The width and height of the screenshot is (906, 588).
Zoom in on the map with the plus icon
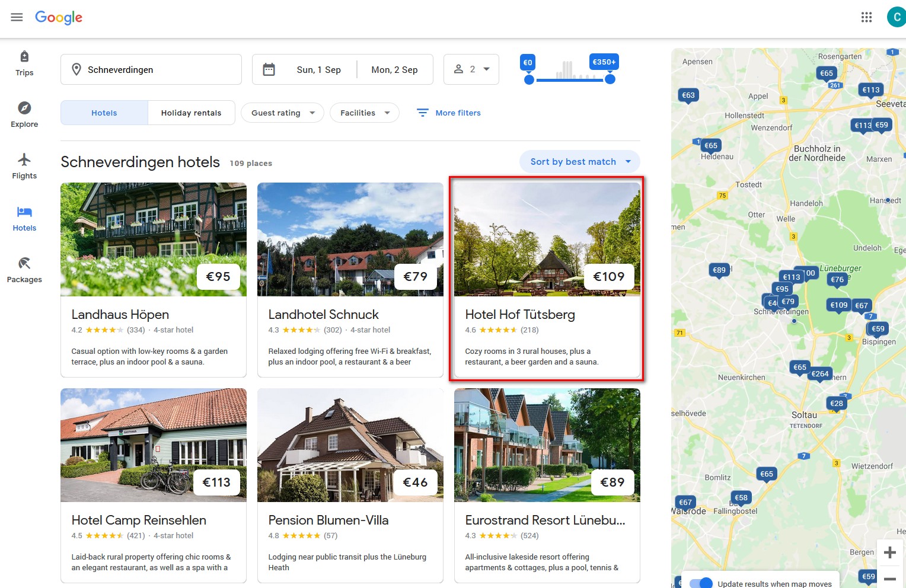(x=889, y=552)
